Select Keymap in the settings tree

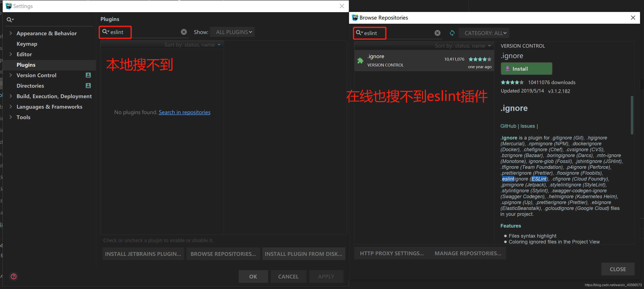[27, 44]
